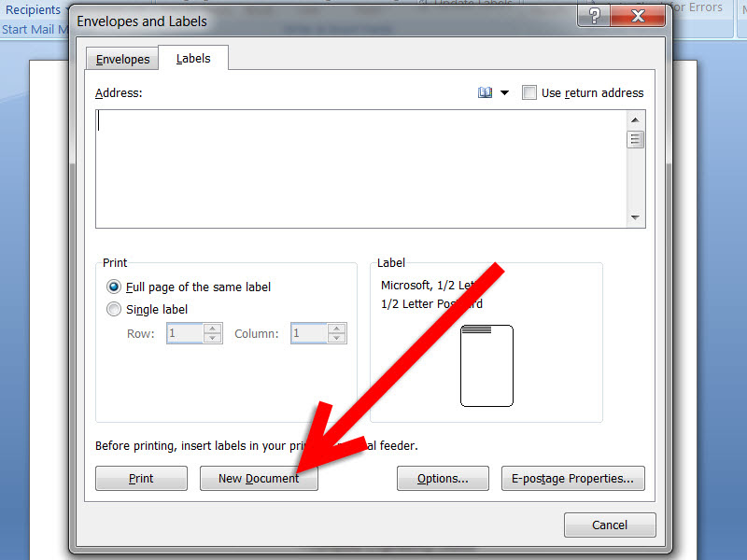Image resolution: width=747 pixels, height=560 pixels.
Task: Open the Address Book dropdown arrow
Action: coord(503,91)
